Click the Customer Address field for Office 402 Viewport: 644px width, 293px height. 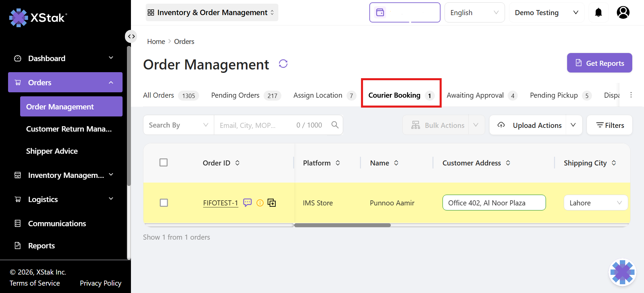coord(494,203)
